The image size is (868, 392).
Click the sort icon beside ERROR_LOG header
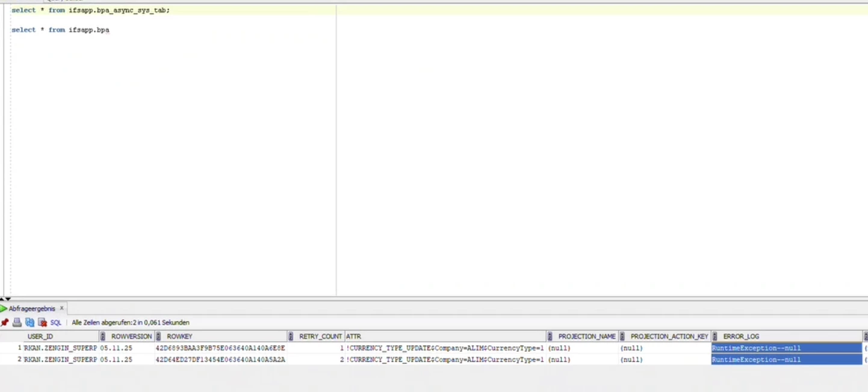pos(715,337)
